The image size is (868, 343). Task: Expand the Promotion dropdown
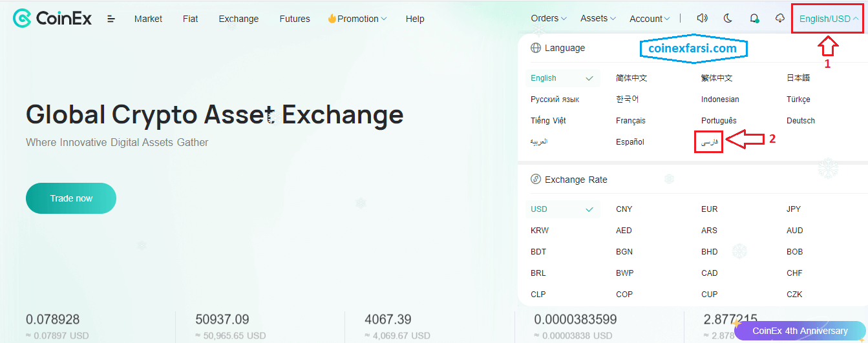pos(357,19)
